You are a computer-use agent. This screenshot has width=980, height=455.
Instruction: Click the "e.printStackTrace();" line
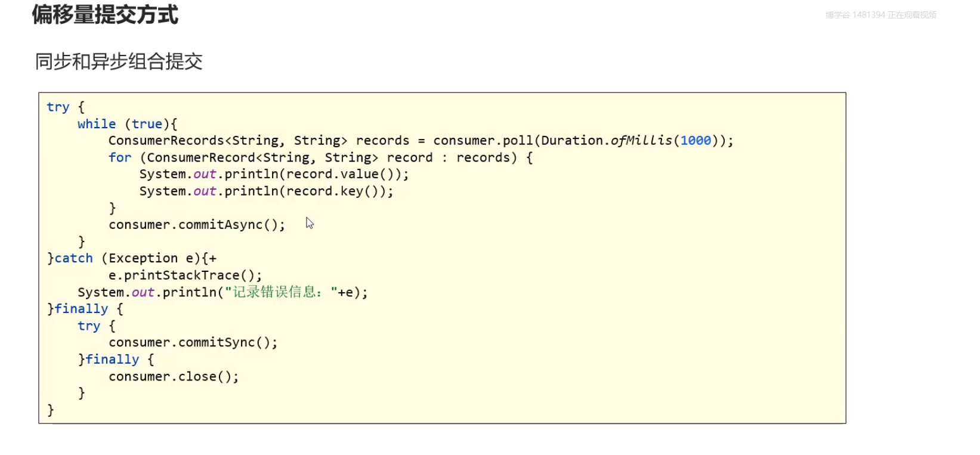tap(185, 276)
